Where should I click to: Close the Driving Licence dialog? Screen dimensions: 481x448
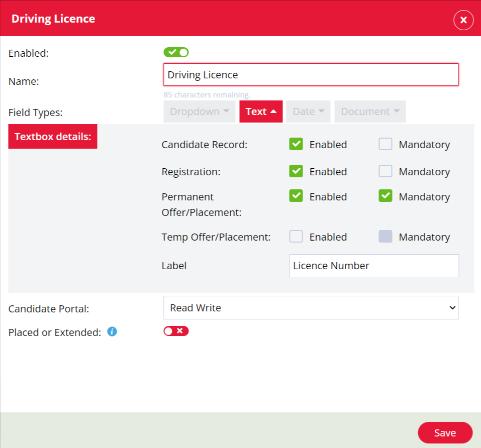tap(463, 20)
